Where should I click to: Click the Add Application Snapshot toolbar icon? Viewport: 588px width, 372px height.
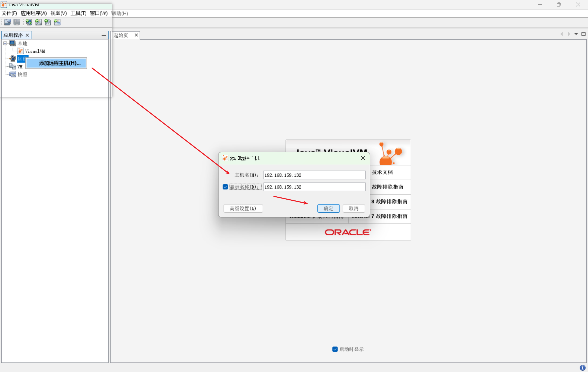click(57, 22)
